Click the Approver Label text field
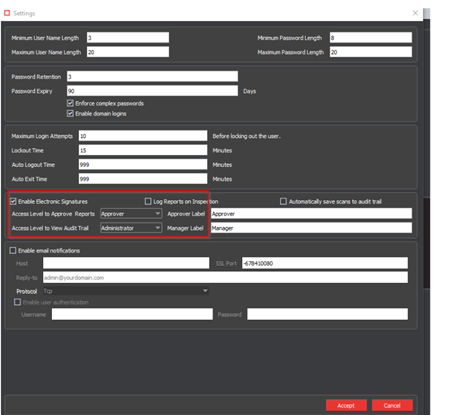This screenshot has width=450, height=415. [311, 214]
